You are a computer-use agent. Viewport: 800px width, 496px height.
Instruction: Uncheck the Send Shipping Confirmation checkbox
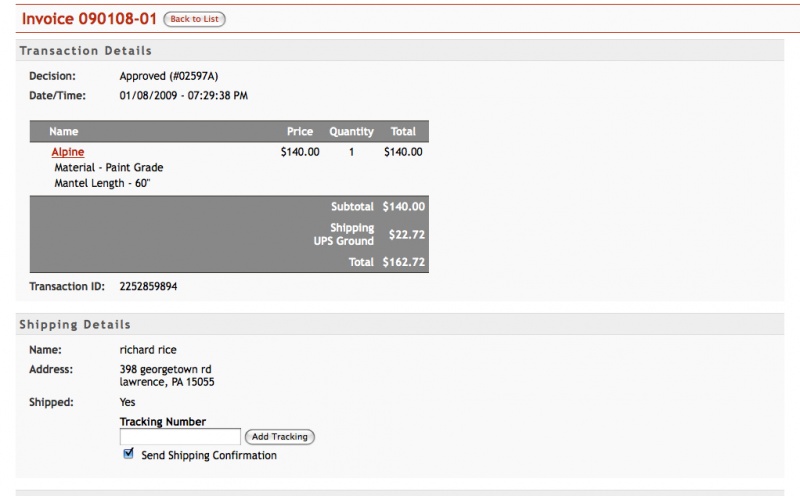(129, 453)
